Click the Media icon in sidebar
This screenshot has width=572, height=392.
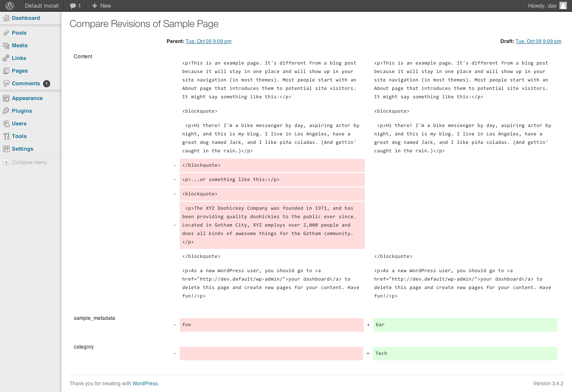pos(6,46)
